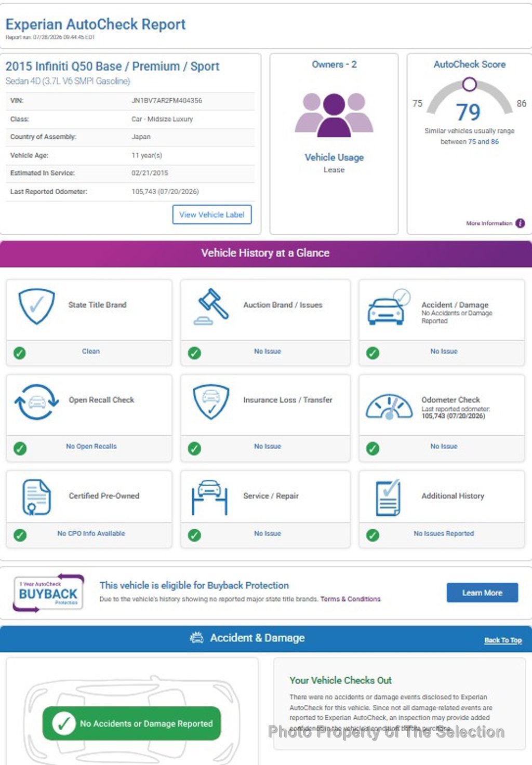532x765 pixels.
Task: Click the Accident / Damage car icon
Action: coord(389,307)
